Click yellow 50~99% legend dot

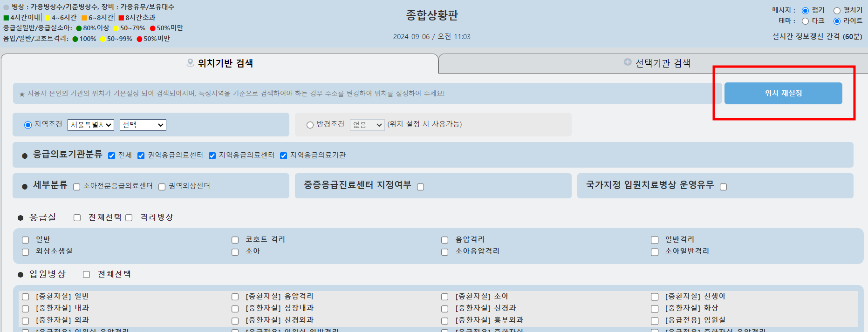[x=103, y=39]
